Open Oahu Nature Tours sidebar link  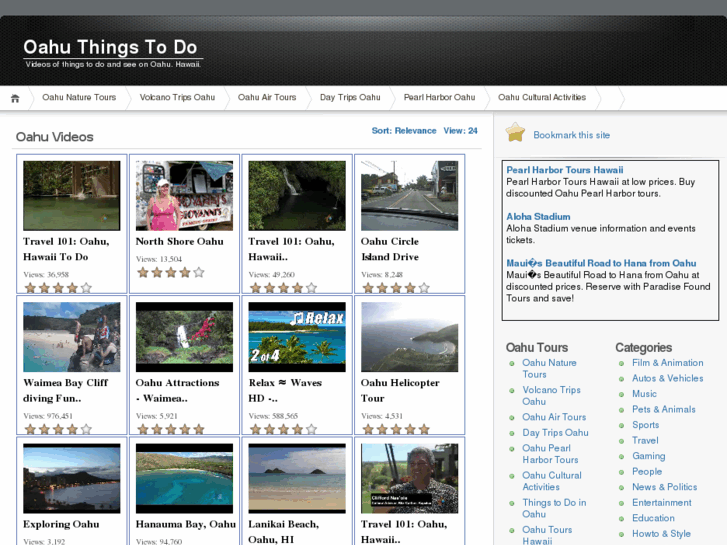(549, 369)
